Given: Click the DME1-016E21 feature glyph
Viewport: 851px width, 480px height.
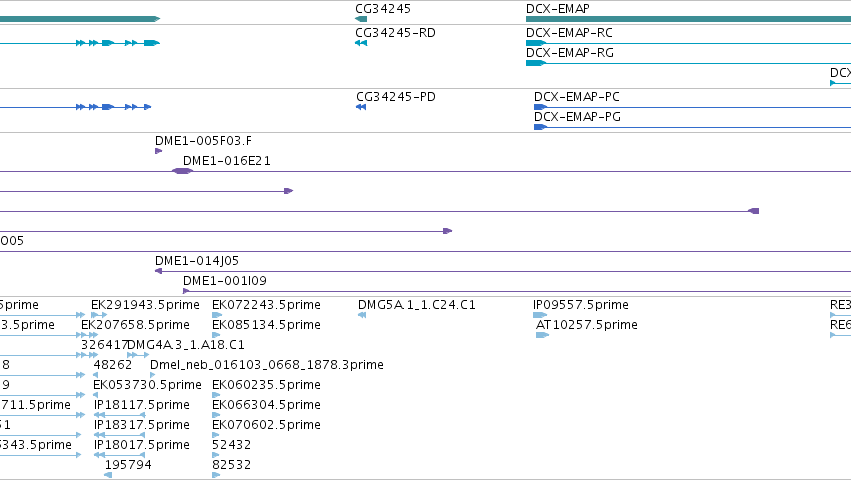Looking at the screenshot, I should pos(182,171).
